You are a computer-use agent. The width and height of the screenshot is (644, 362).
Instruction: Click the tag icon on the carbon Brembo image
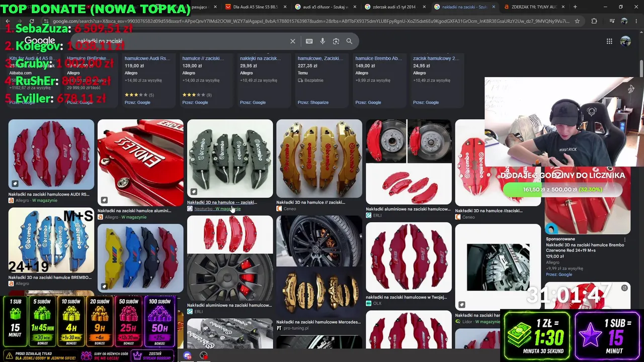[x=194, y=192]
